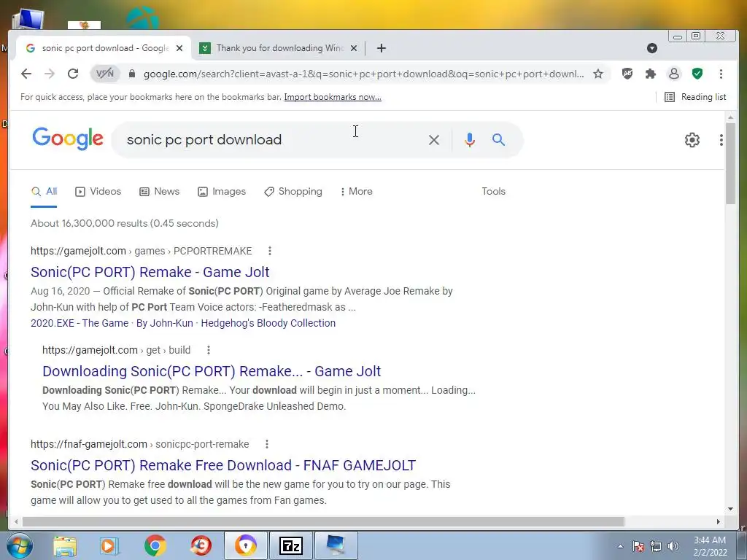Screen dimensions: 747x560
Task: Switch to Shopping results
Action: [293, 192]
